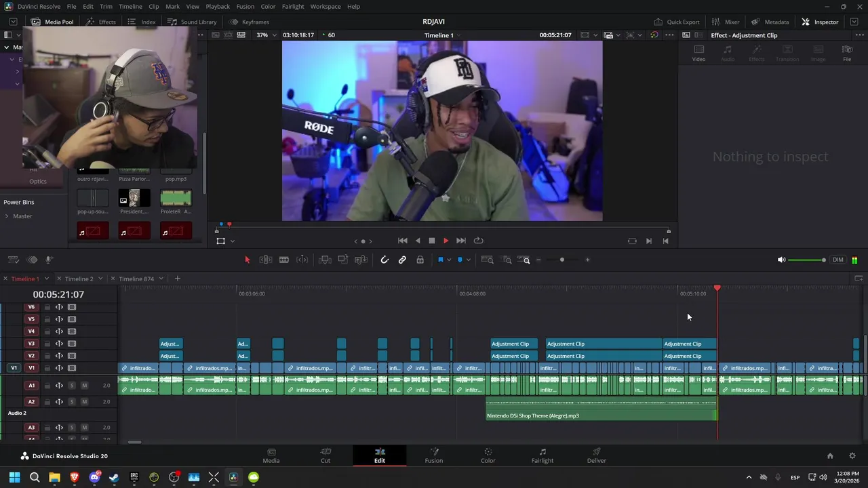Click the Full Extent Zoom icon

pyautogui.click(x=487, y=260)
